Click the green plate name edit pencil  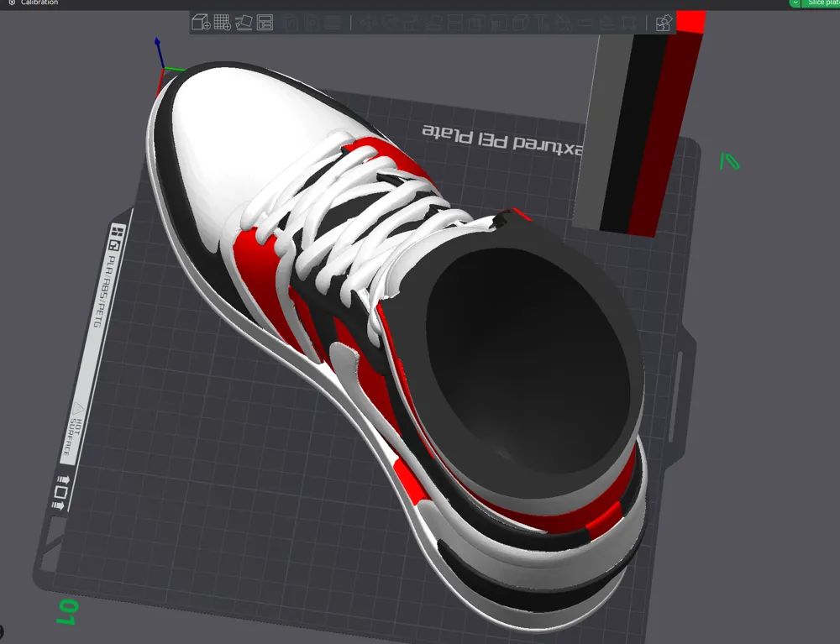tap(729, 161)
